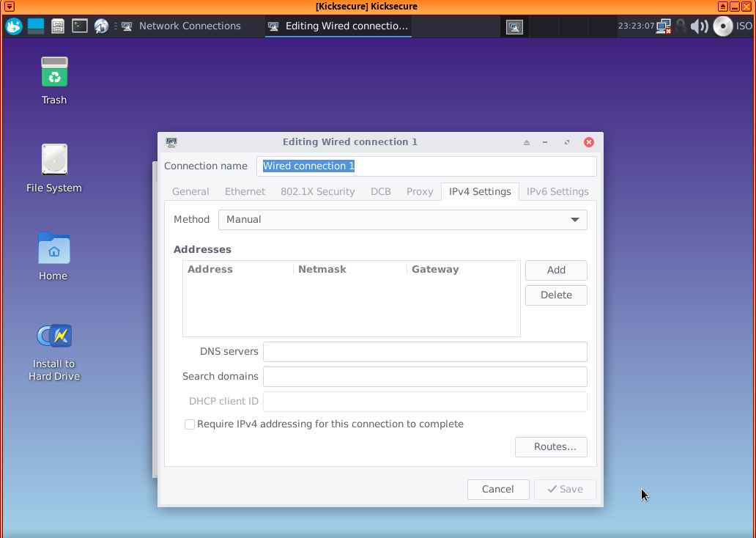
Task: Open the Trash desktop icon
Action: 54,73
